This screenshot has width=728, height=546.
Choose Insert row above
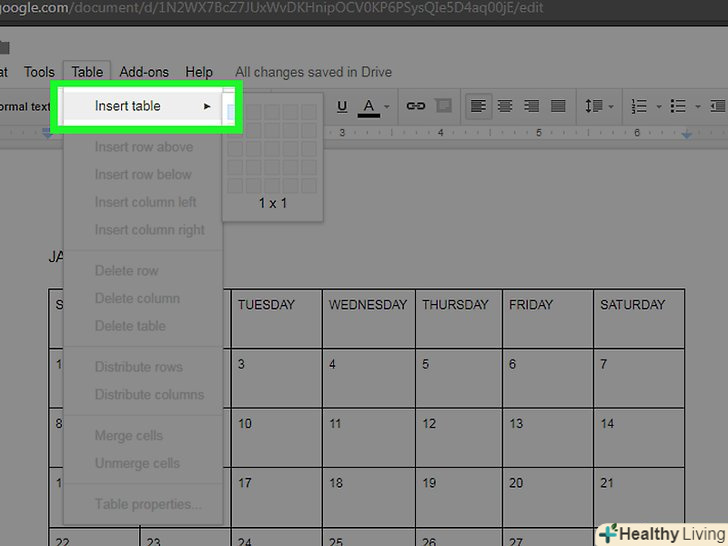143,147
